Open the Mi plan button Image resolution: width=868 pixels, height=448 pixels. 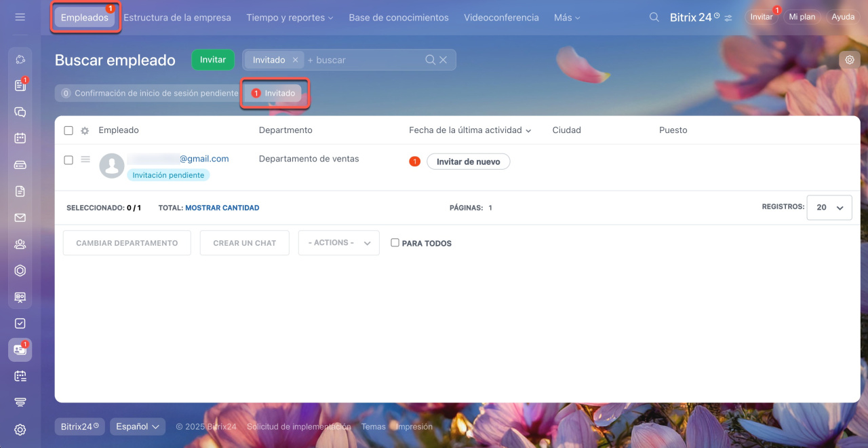click(x=802, y=17)
